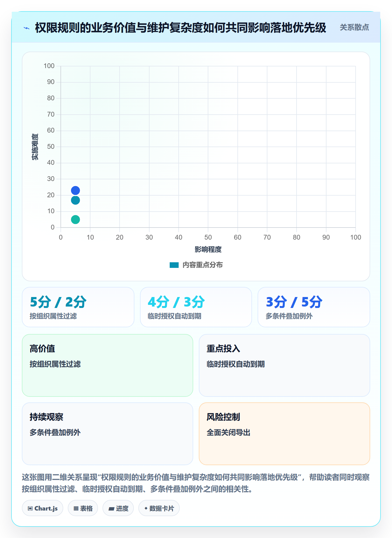Screen dimensions: 392x538
Task: Click the 影响程度 x-axis title
Action: pyautogui.click(x=208, y=249)
